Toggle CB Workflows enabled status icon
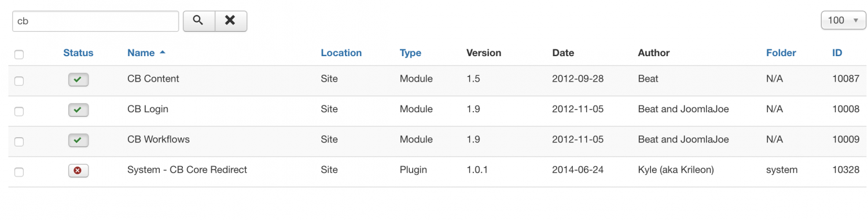 pyautogui.click(x=78, y=140)
